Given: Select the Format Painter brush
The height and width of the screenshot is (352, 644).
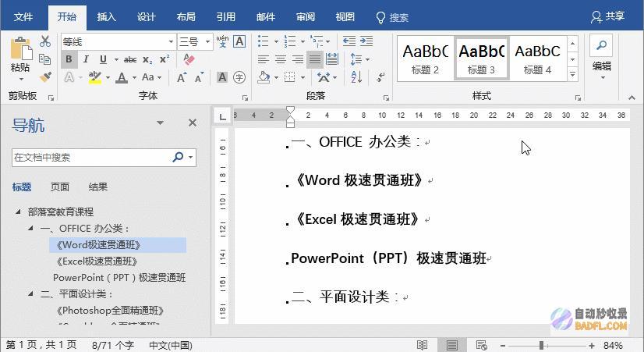Looking at the screenshot, I should [x=45, y=77].
